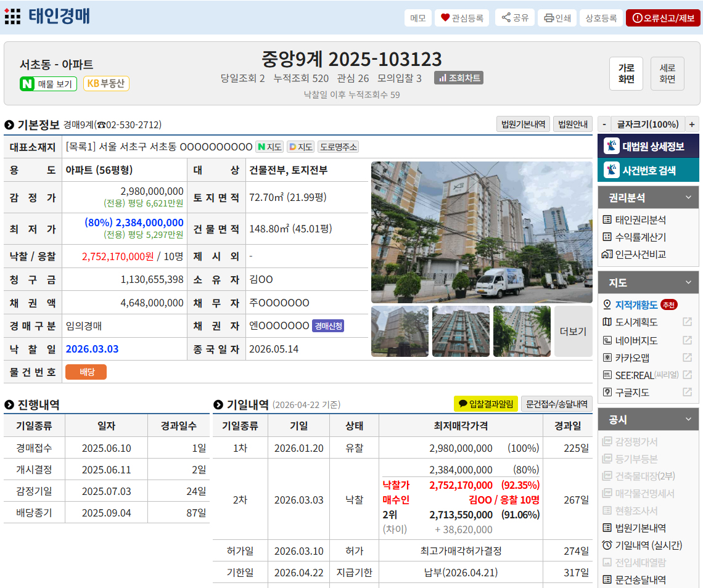
Task: Click 최고가매각허가결정 text
Action: [461, 551]
